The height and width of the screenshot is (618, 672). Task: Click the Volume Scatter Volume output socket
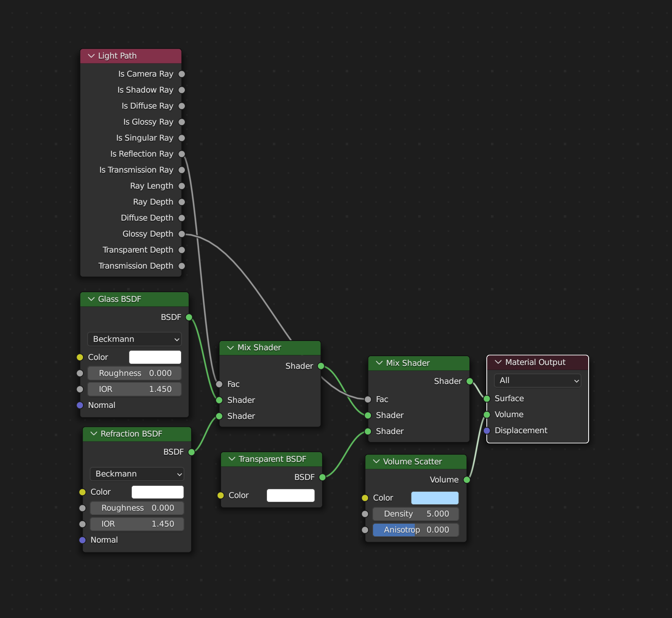pos(467,480)
